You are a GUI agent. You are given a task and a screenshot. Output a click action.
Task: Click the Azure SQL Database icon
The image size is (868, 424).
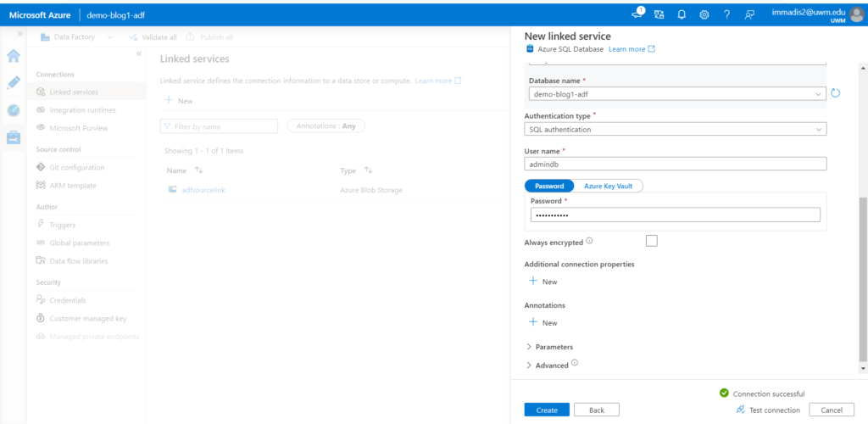530,48
